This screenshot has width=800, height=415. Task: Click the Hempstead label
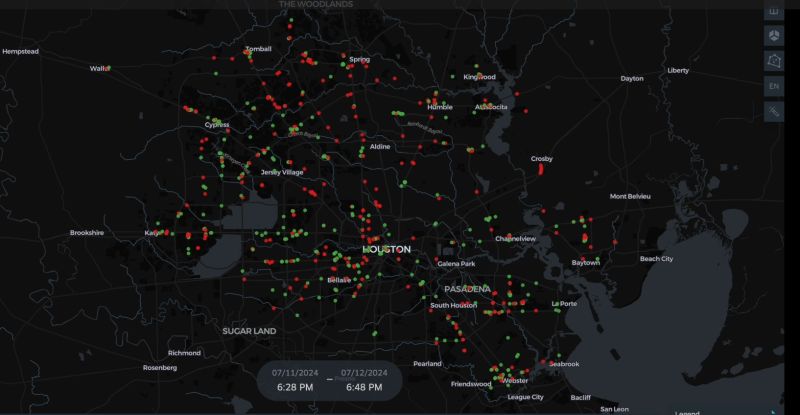click(20, 52)
